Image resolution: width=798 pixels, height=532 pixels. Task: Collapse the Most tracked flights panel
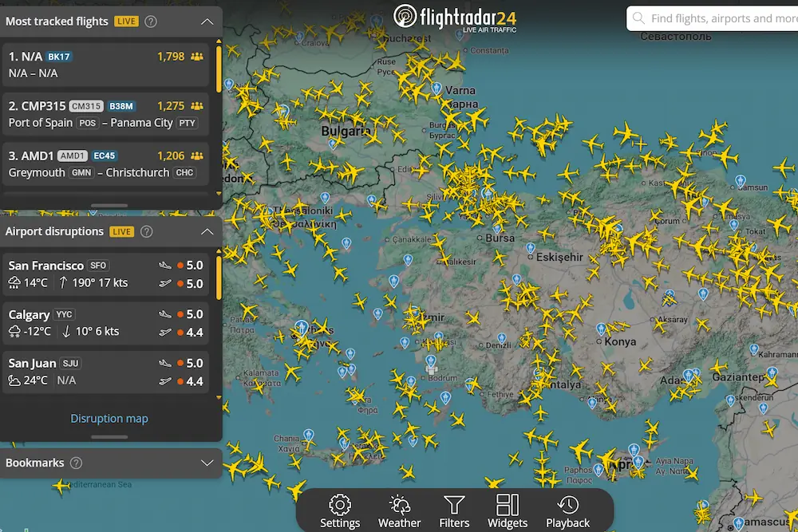(x=207, y=22)
